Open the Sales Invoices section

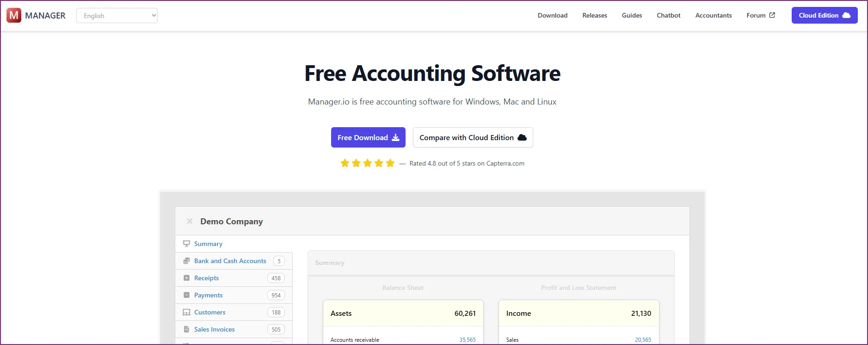click(214, 329)
